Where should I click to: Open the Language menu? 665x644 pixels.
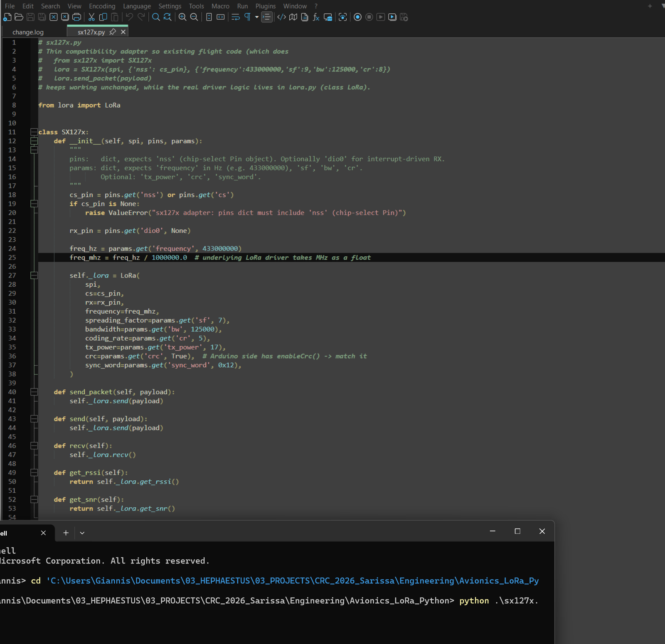(x=137, y=6)
